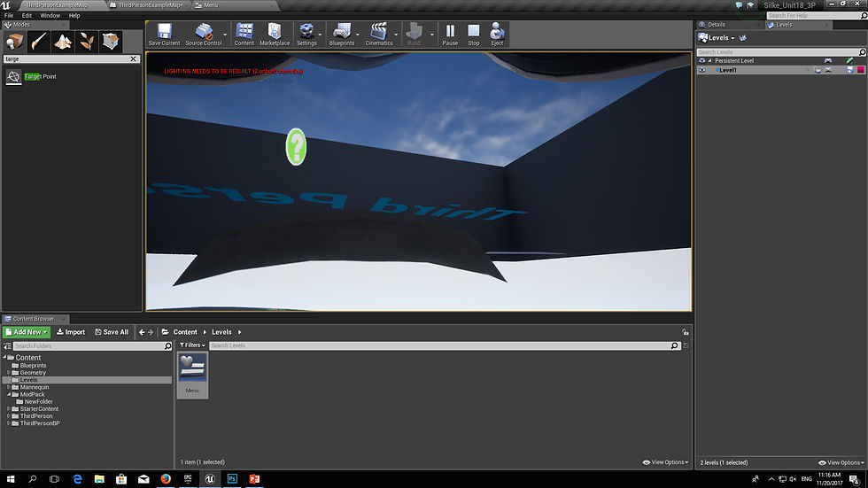Open the Edit menu
Screen dimensions: 868x488
pyautogui.click(x=27, y=15)
